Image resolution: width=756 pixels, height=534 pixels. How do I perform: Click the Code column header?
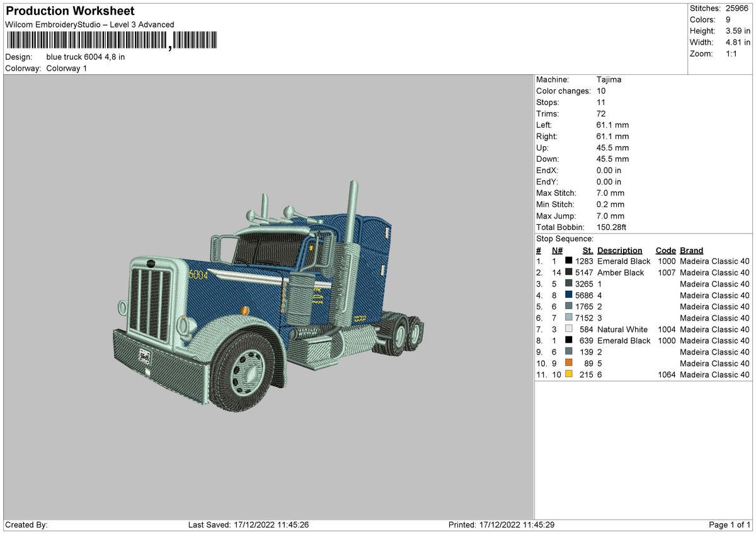point(665,250)
